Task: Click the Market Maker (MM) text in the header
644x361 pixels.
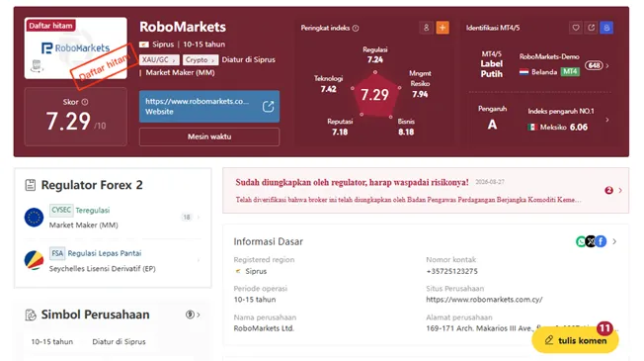Action: point(180,73)
